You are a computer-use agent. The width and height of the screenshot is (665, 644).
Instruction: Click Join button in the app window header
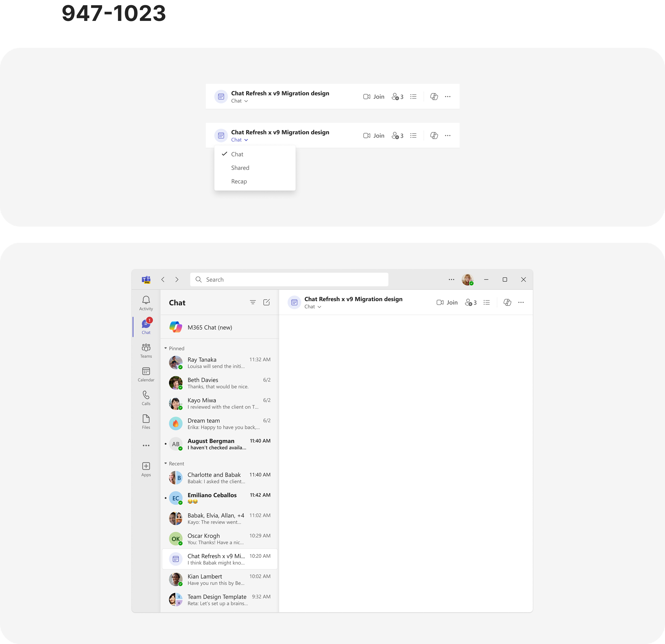click(447, 302)
